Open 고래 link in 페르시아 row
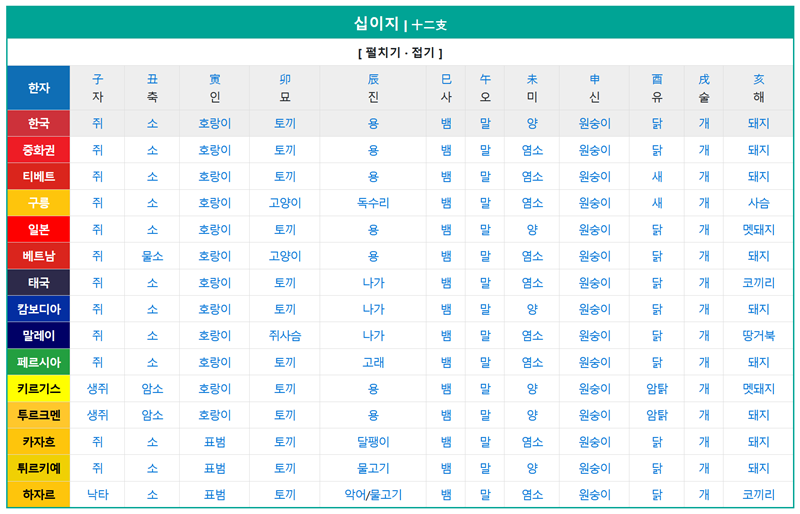Screen dimensions: 800x514 pyautogui.click(x=373, y=362)
